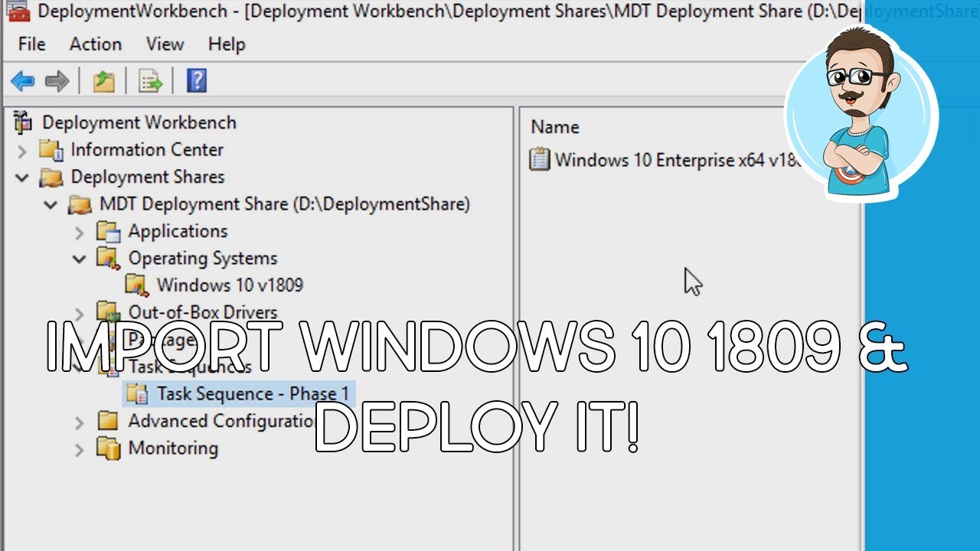Select Operating Systems in the tree
The width and height of the screenshot is (980, 551).
(x=203, y=258)
